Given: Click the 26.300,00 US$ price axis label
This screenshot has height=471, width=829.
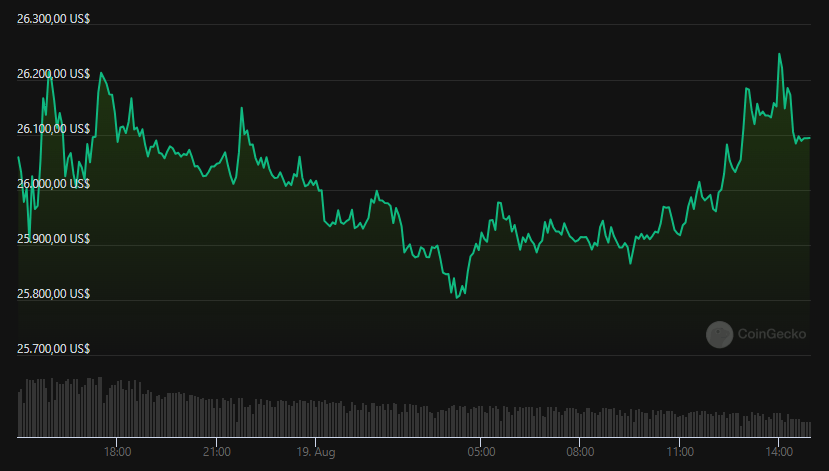Looking at the screenshot, I should (53, 19).
